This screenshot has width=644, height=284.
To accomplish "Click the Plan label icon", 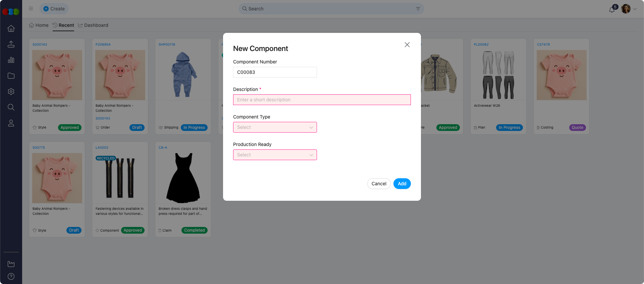I will click(x=476, y=128).
